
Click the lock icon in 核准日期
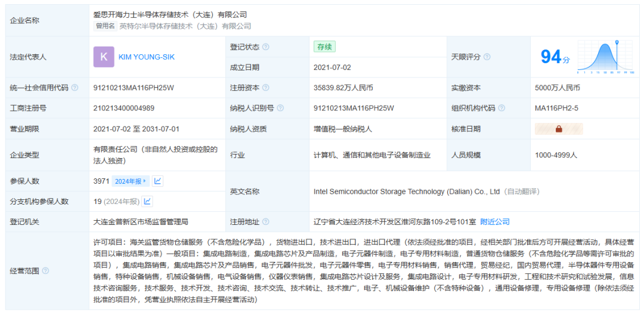[x=559, y=129]
